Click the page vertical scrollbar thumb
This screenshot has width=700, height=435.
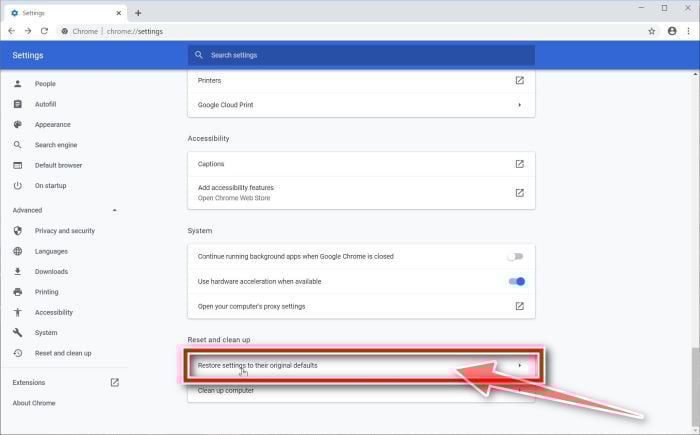click(x=695, y=387)
